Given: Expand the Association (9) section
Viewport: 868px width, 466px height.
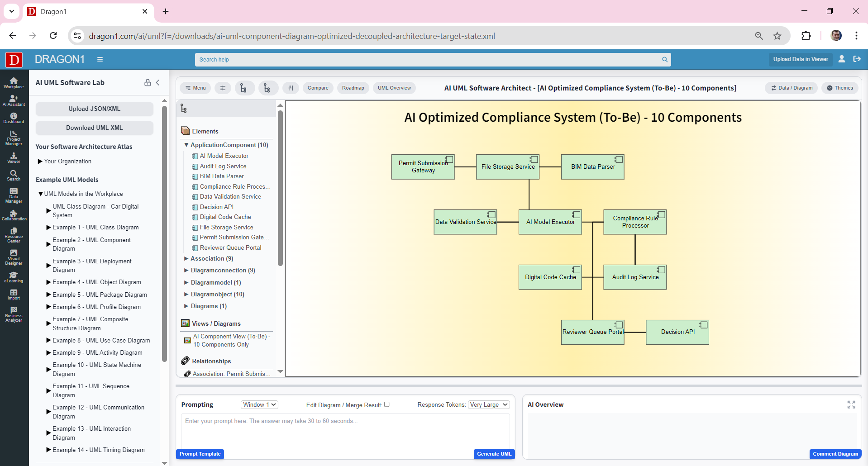Looking at the screenshot, I should 186,258.
